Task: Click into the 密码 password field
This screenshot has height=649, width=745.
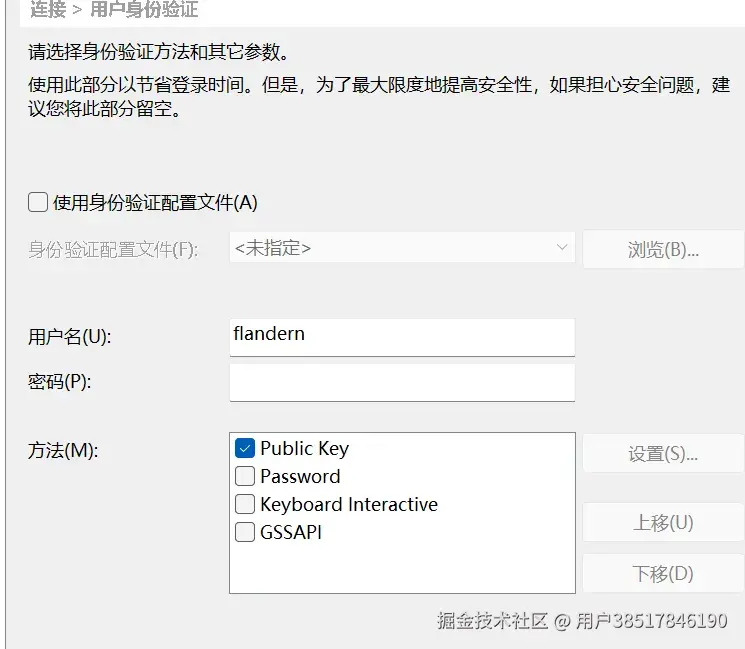Action: pos(401,382)
